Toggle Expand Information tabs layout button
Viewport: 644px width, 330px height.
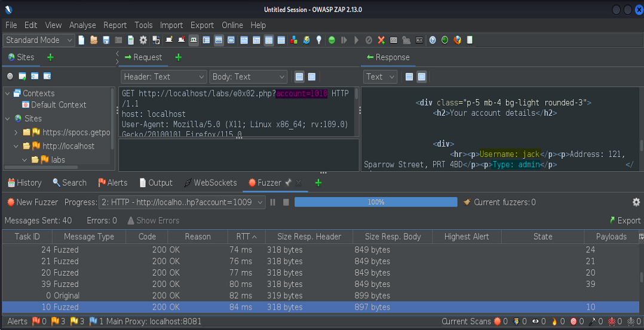click(219, 40)
